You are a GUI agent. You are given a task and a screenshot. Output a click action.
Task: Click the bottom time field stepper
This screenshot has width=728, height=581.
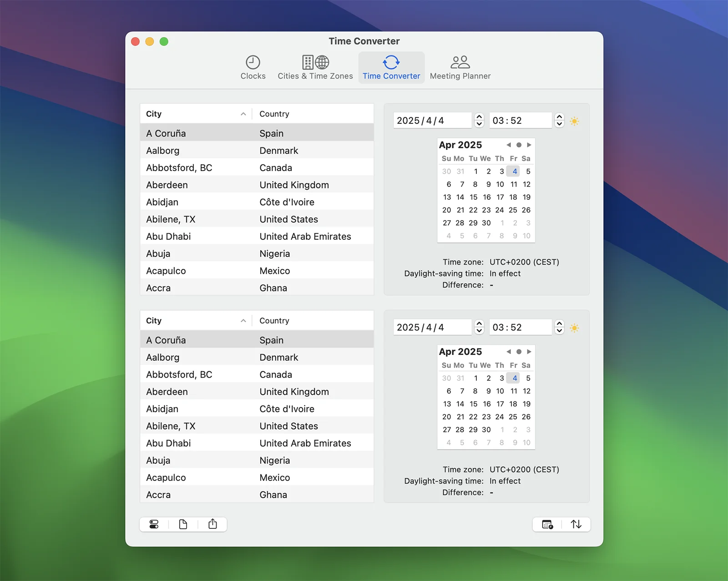(x=559, y=327)
